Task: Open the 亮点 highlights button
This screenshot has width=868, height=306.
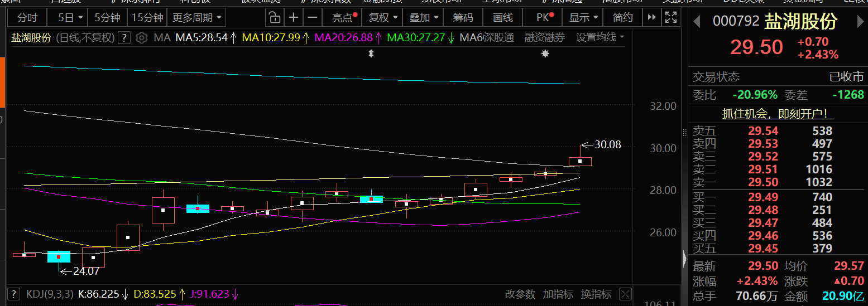Action: tap(343, 18)
